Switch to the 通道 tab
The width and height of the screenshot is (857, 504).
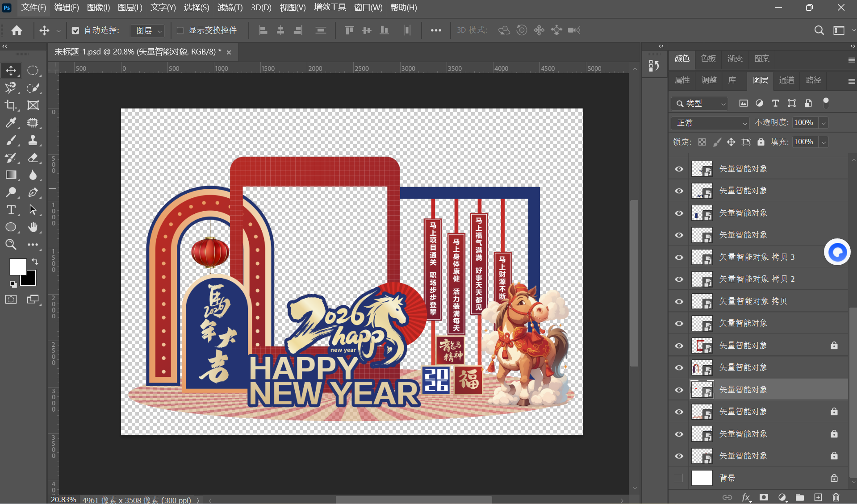pyautogui.click(x=786, y=80)
